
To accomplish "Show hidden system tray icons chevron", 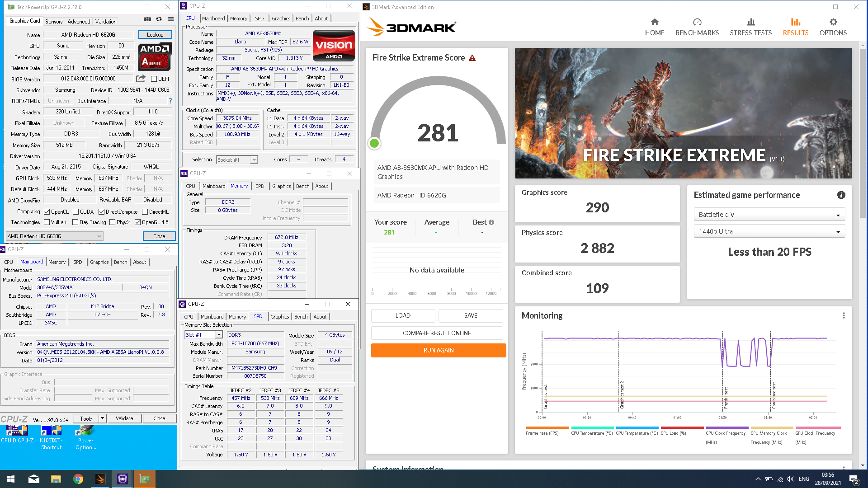I will [x=758, y=479].
